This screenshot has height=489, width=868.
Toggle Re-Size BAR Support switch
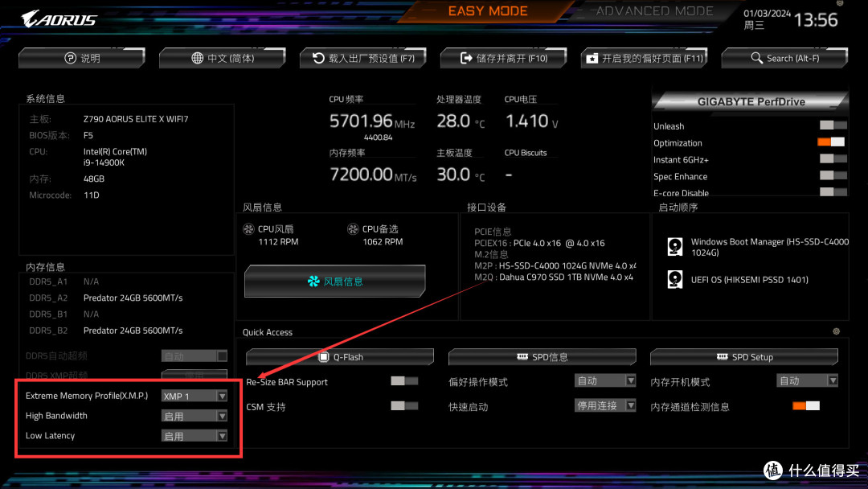[x=404, y=380]
